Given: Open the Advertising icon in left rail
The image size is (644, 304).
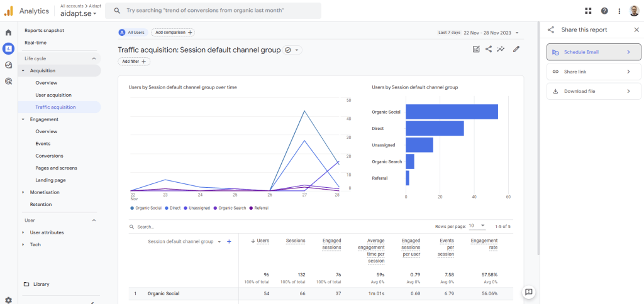Looking at the screenshot, I should pos(8,81).
